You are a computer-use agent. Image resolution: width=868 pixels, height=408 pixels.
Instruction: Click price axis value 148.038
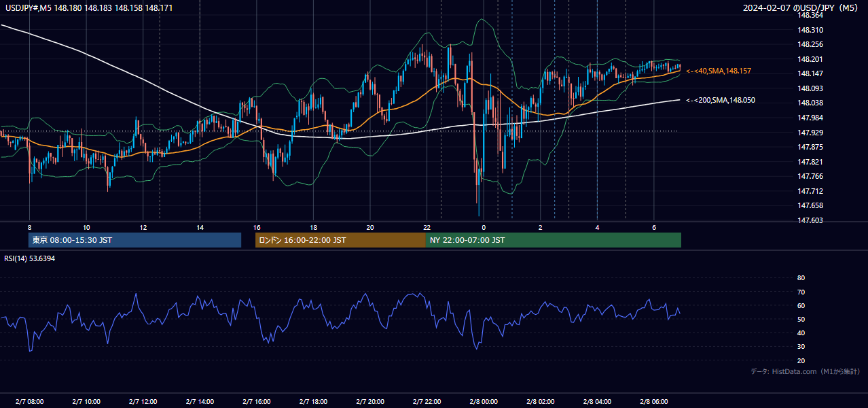coord(810,103)
